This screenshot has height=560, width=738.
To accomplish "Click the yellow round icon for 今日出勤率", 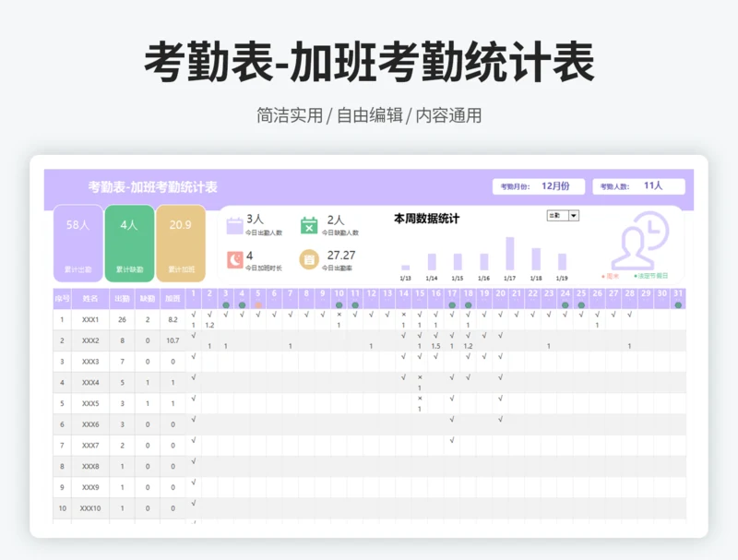I will click(309, 259).
